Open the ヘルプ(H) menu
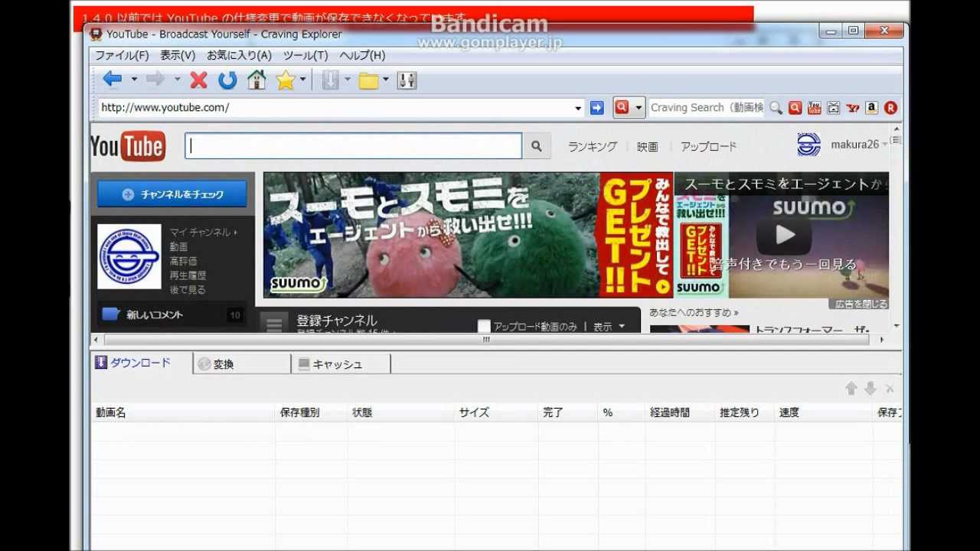This screenshot has width=980, height=551. tap(362, 55)
